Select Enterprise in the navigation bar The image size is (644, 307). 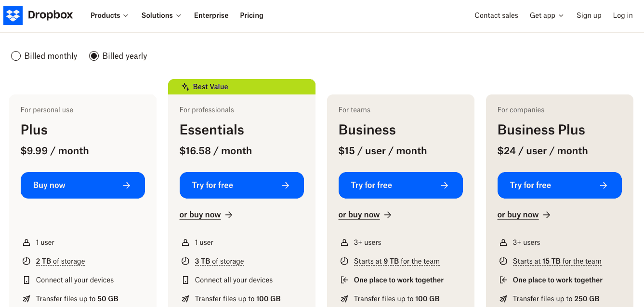(x=211, y=15)
